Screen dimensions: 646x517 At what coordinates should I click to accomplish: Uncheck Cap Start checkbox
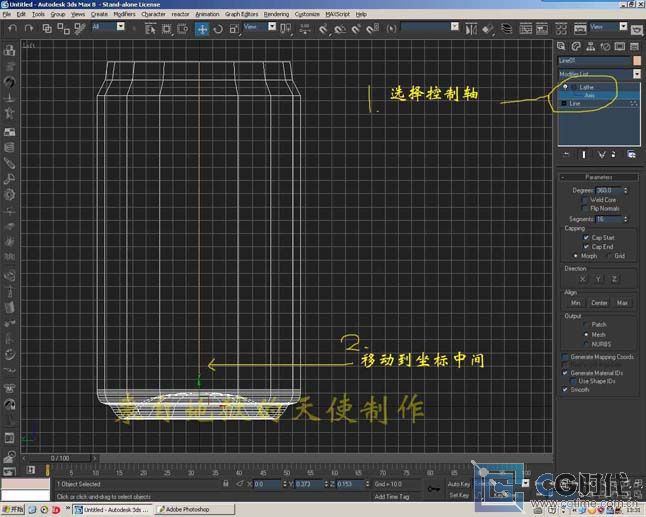pos(586,238)
